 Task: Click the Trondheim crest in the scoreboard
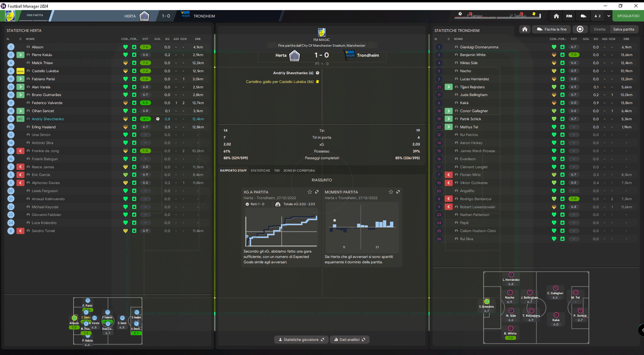click(x=350, y=55)
